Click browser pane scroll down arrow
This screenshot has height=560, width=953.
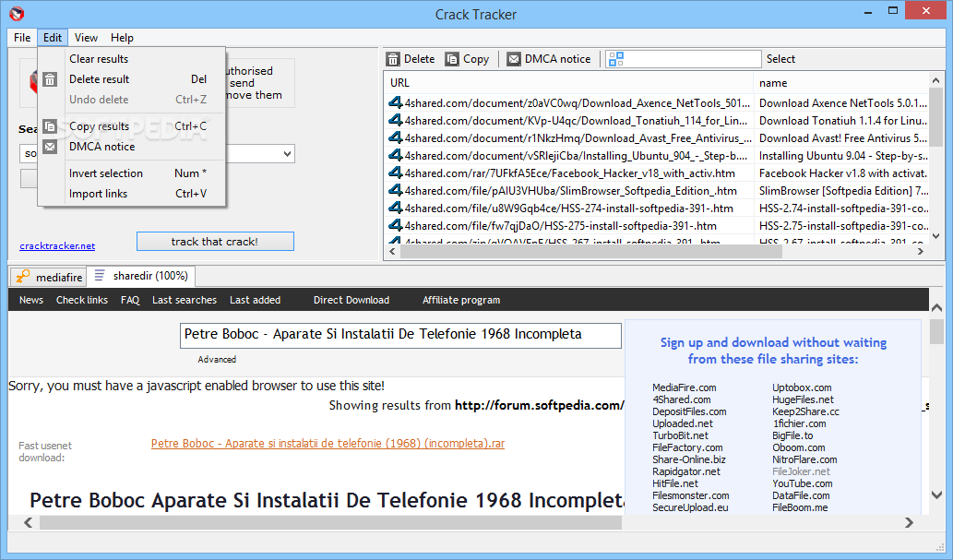point(937,494)
